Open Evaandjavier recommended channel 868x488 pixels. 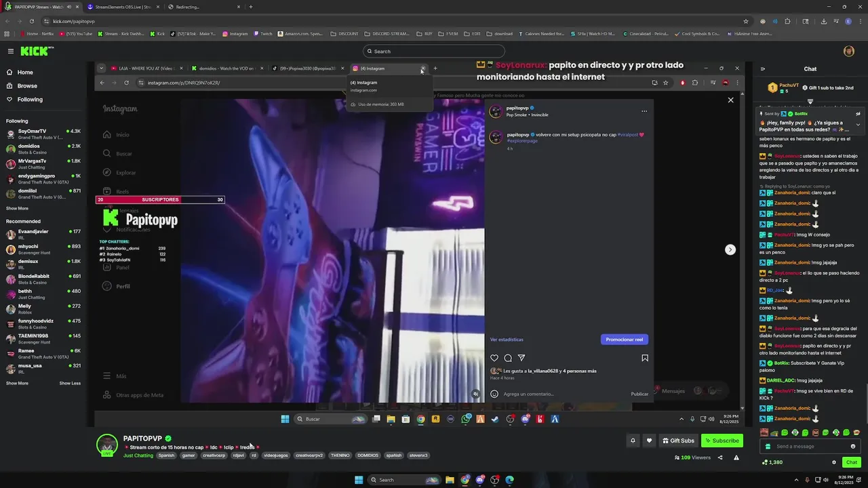[42, 234]
